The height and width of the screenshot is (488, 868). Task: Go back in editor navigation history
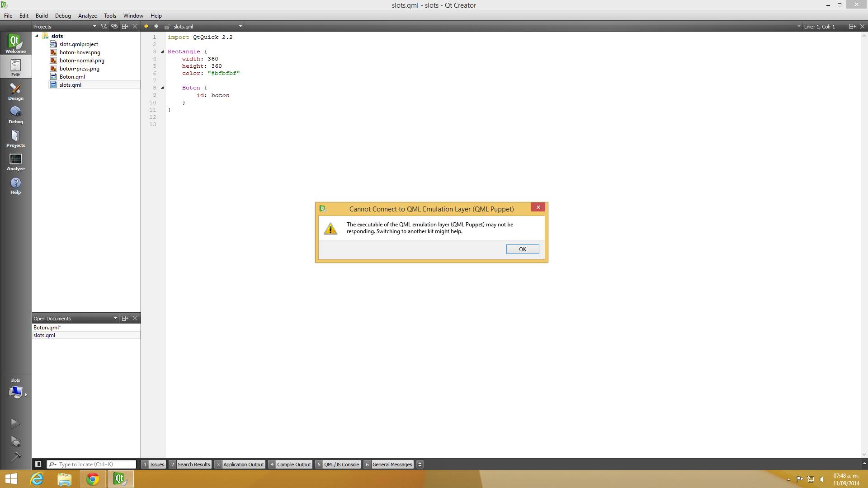point(146,26)
